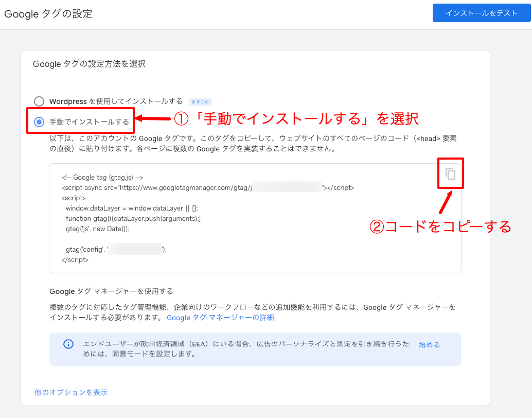The image size is (532, 418).
Task: Click the description mentioning <head> 要素
Action: click(253, 143)
